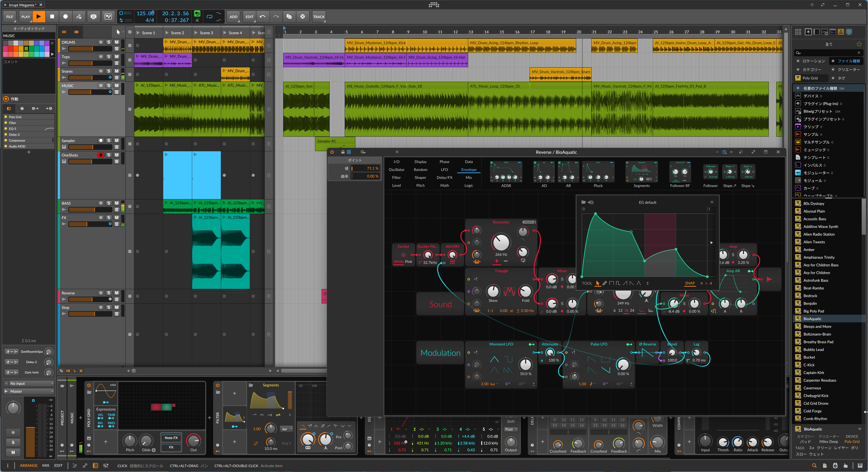Mute the Tops track

click(x=117, y=57)
